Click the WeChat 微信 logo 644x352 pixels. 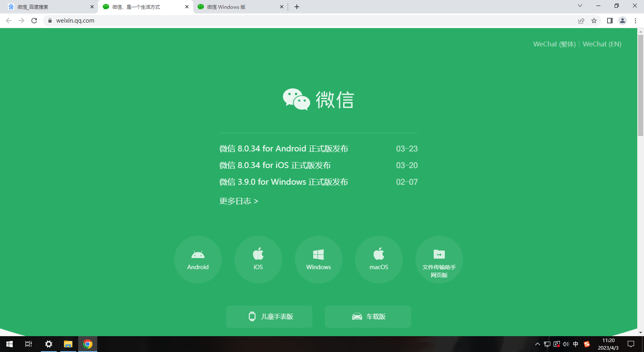click(319, 99)
